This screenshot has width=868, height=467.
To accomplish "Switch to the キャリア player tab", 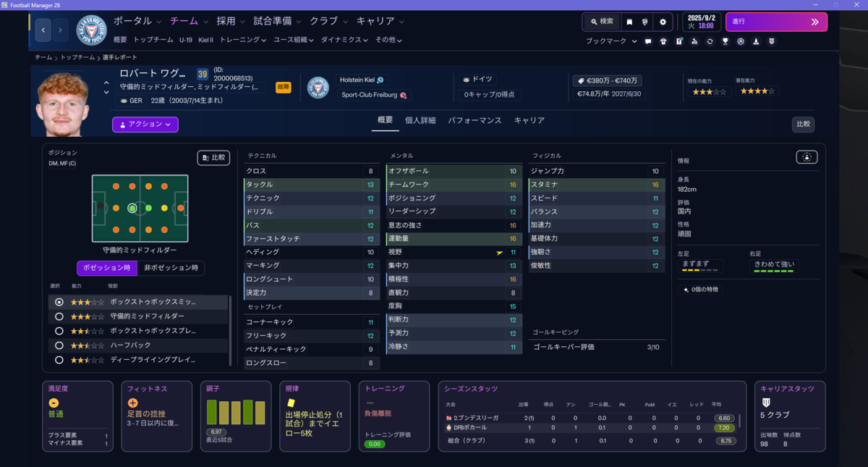I will pyautogui.click(x=529, y=120).
